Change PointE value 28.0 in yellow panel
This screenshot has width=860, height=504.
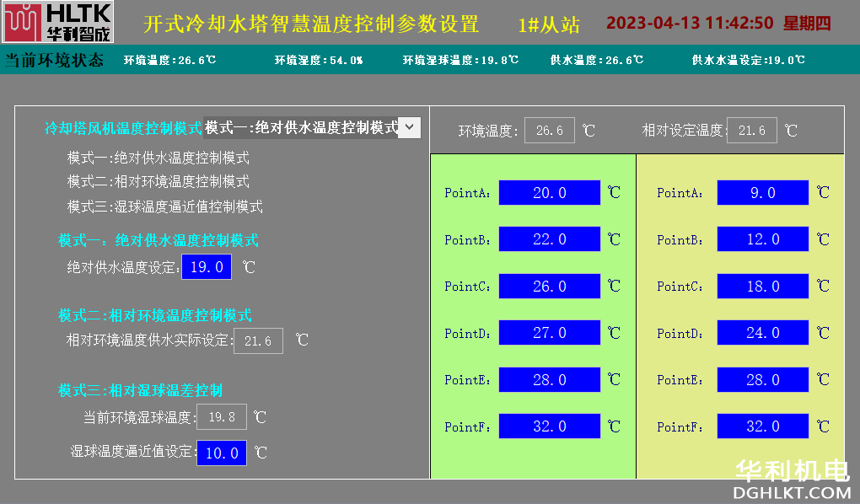[x=762, y=380]
